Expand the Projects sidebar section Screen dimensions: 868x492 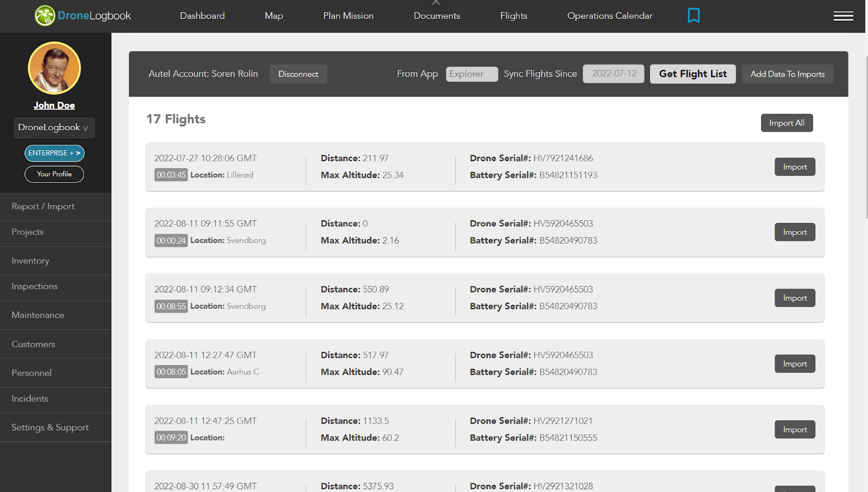(55, 232)
